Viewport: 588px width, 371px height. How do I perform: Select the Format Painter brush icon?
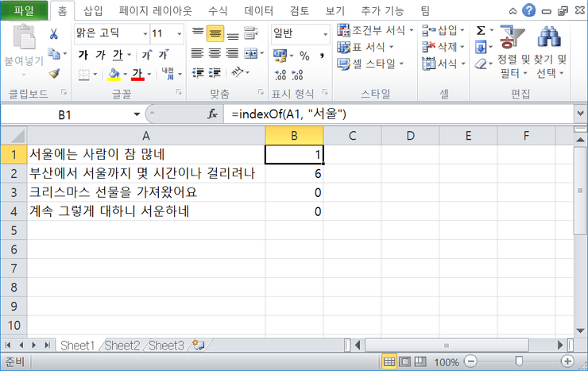pyautogui.click(x=53, y=73)
